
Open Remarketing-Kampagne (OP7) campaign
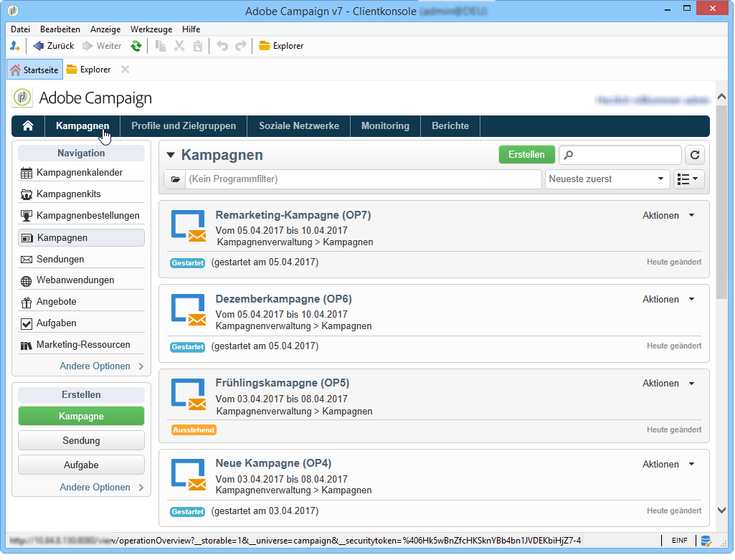click(x=293, y=215)
